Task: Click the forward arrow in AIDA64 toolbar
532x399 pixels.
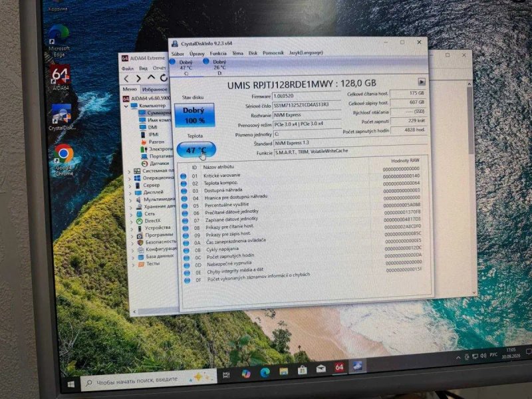Action: coord(138,78)
